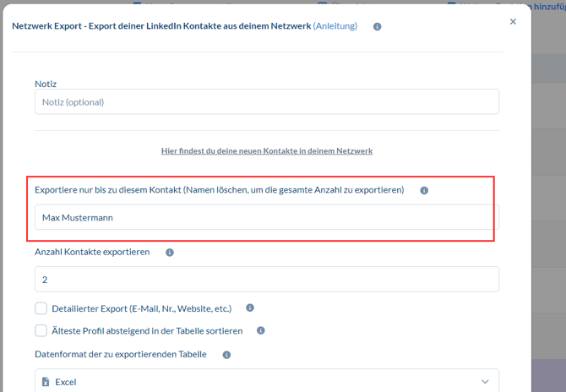Click info icon beside 'Datenformat der zu exportierenden Tabelle'
Viewport: 566px width, 392px height.
click(x=226, y=355)
